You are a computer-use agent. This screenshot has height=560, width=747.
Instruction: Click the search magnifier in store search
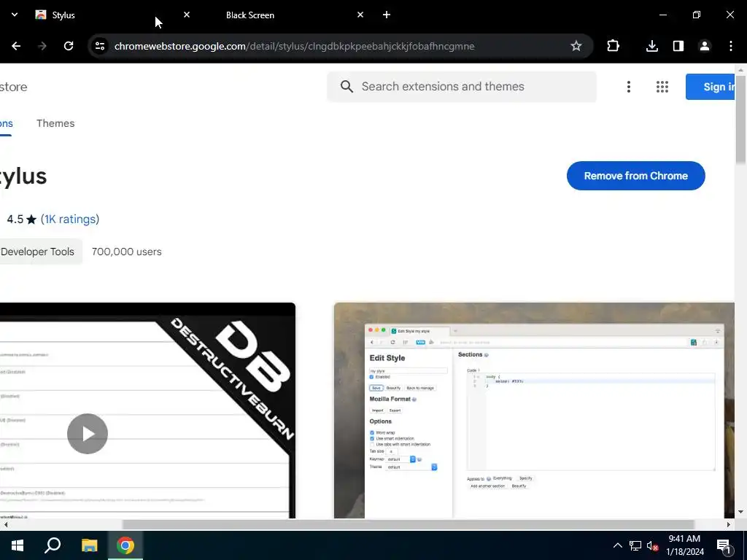coord(347,86)
